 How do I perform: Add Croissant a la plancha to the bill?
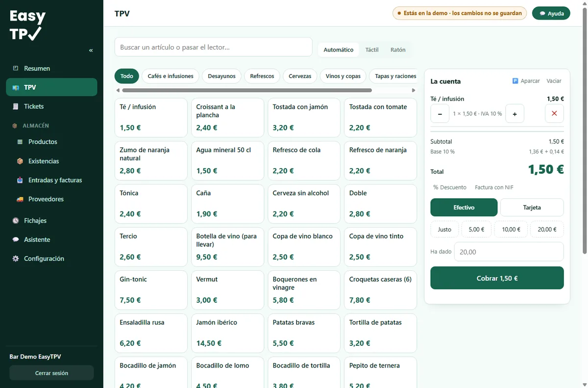227,118
